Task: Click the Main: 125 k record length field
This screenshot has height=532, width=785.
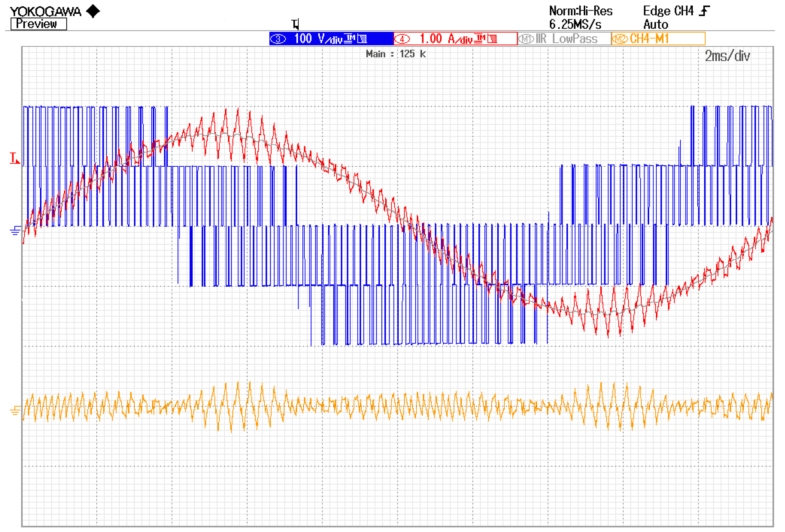Action: (395, 54)
